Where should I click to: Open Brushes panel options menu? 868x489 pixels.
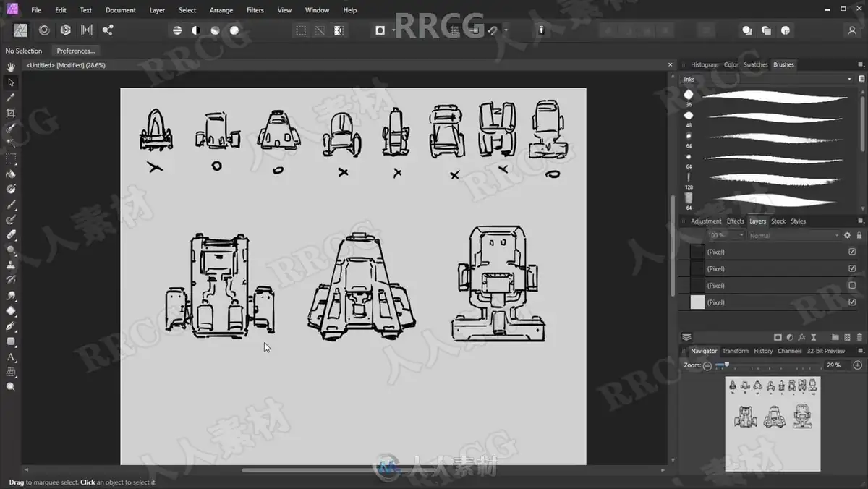[861, 64]
